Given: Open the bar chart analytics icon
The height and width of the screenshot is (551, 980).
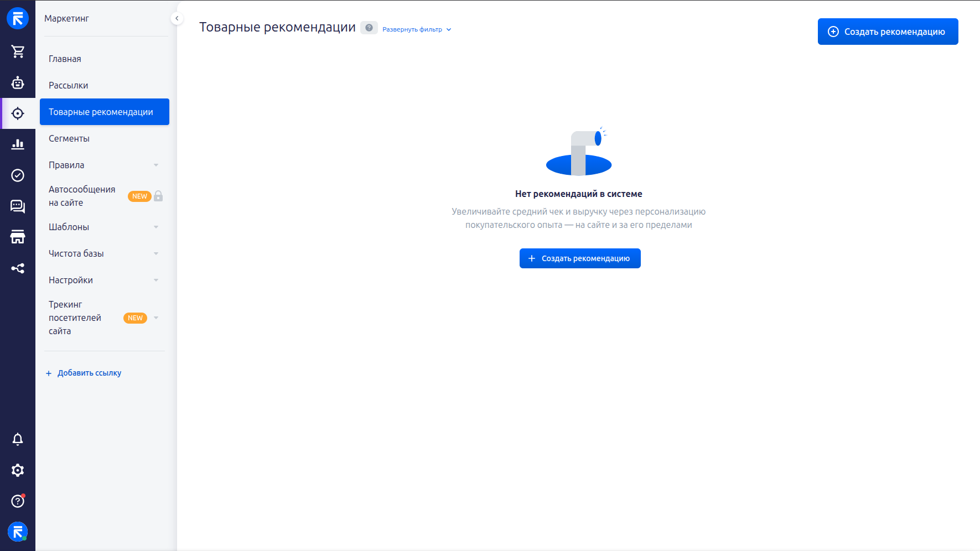Looking at the screenshot, I should tap(18, 144).
